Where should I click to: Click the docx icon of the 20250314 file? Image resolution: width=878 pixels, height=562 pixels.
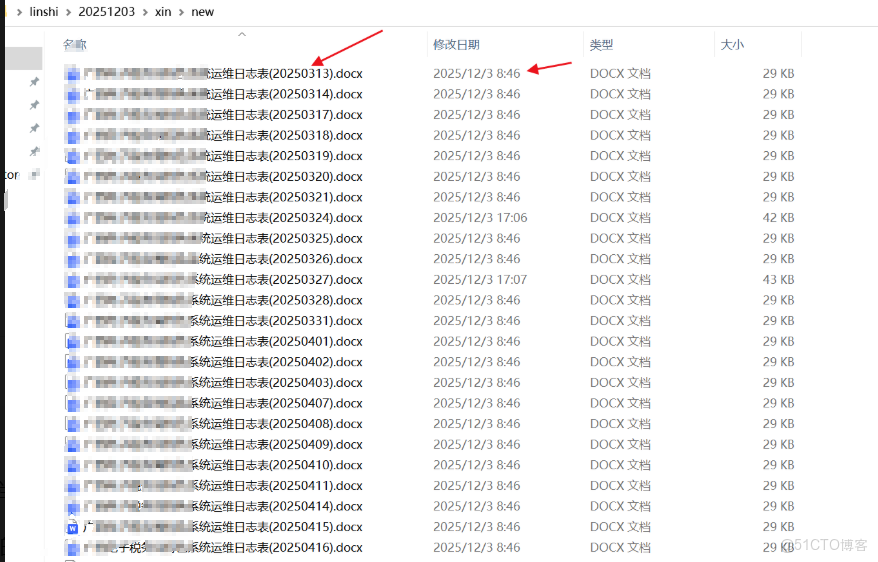72,95
